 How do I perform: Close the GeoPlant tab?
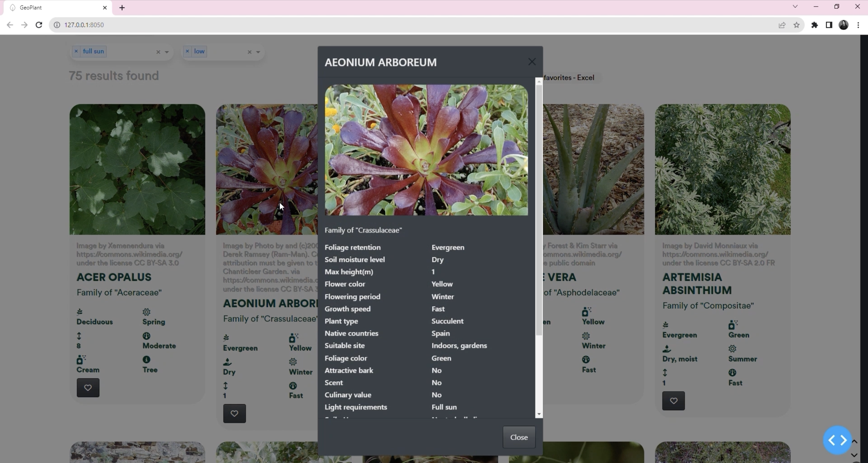click(105, 8)
